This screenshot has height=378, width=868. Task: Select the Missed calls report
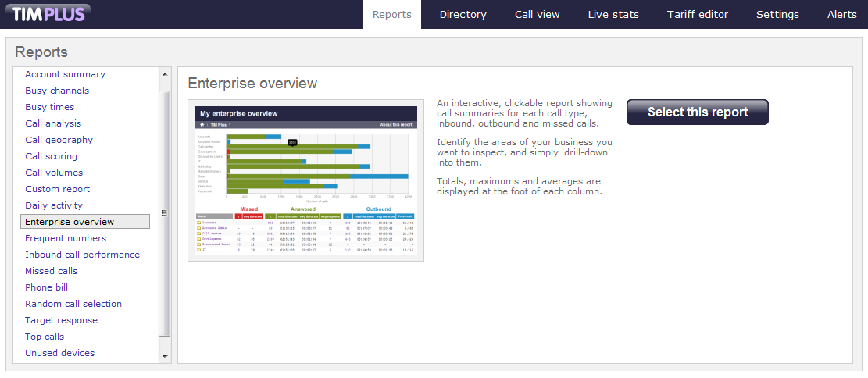point(51,271)
